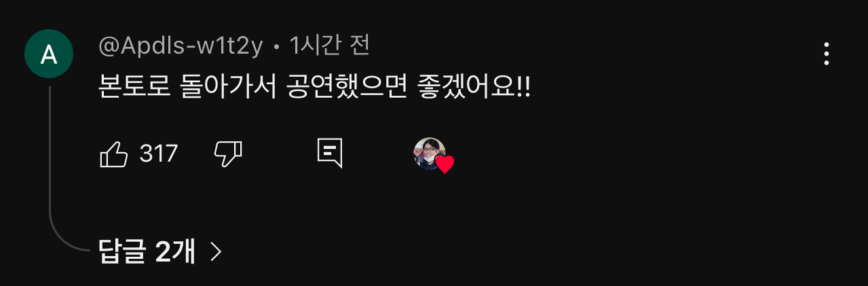Click the reply speech-bubble icon

(x=330, y=154)
